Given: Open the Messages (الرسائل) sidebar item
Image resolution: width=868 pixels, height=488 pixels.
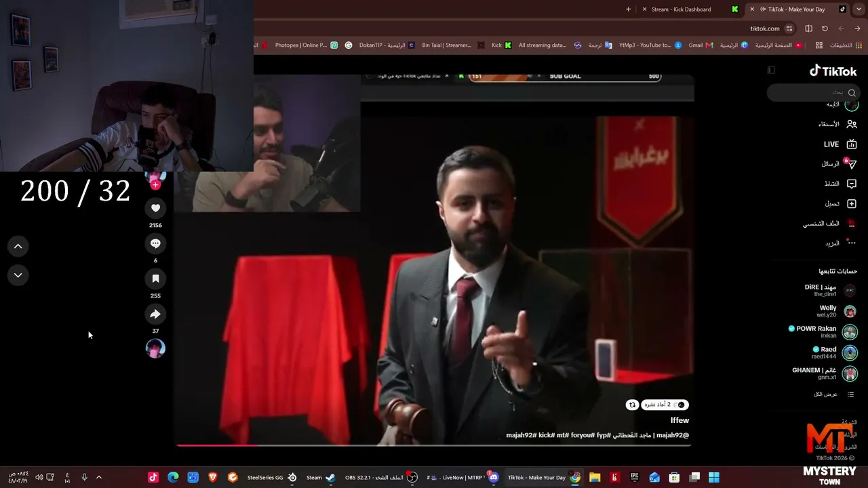Looking at the screenshot, I should [839, 164].
